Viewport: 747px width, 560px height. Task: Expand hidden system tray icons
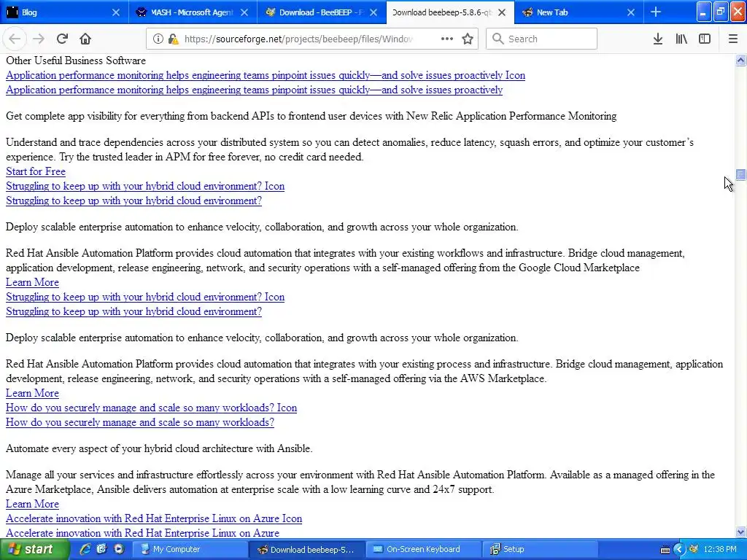click(x=679, y=550)
